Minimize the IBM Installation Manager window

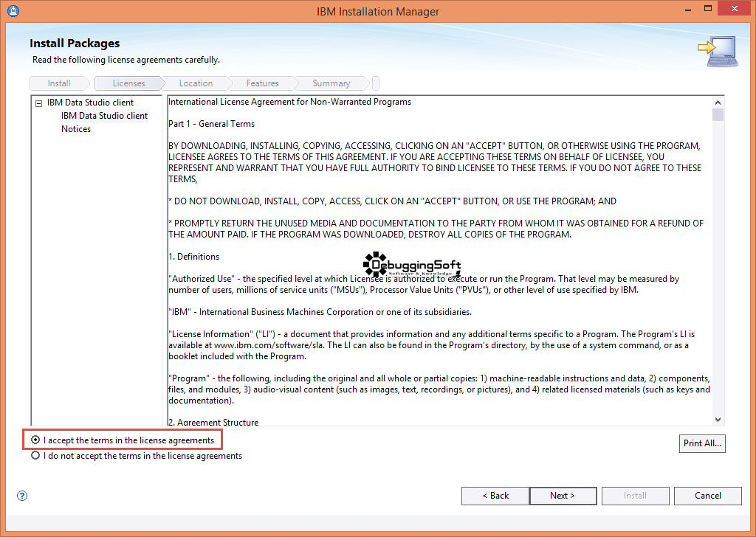coord(688,10)
